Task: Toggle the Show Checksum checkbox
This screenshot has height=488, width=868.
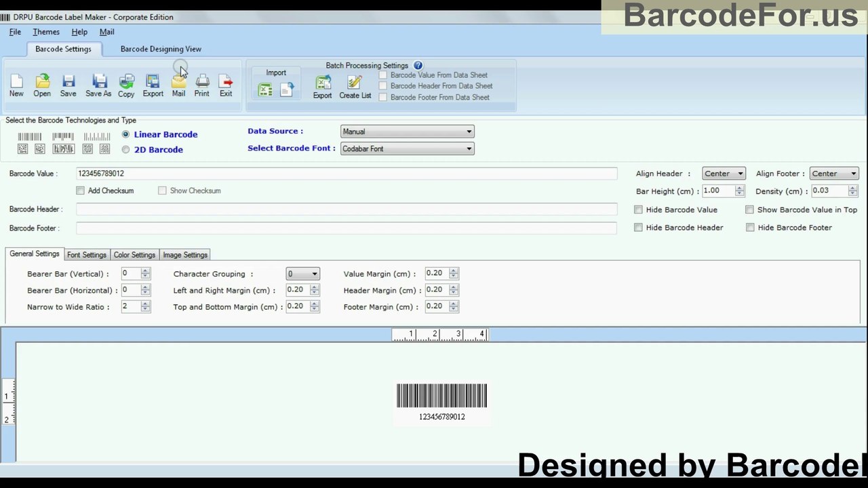Action: tap(162, 190)
